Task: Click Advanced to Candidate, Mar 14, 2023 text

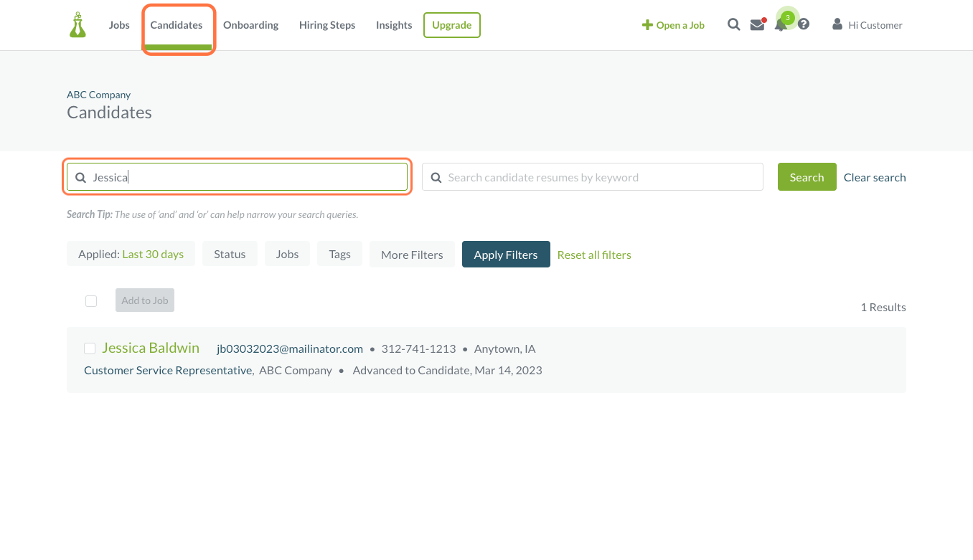Action: [448, 370]
